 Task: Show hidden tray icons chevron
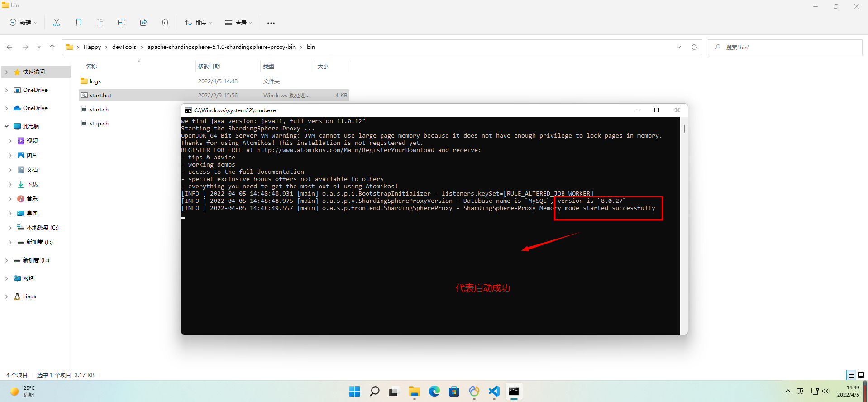click(788, 392)
